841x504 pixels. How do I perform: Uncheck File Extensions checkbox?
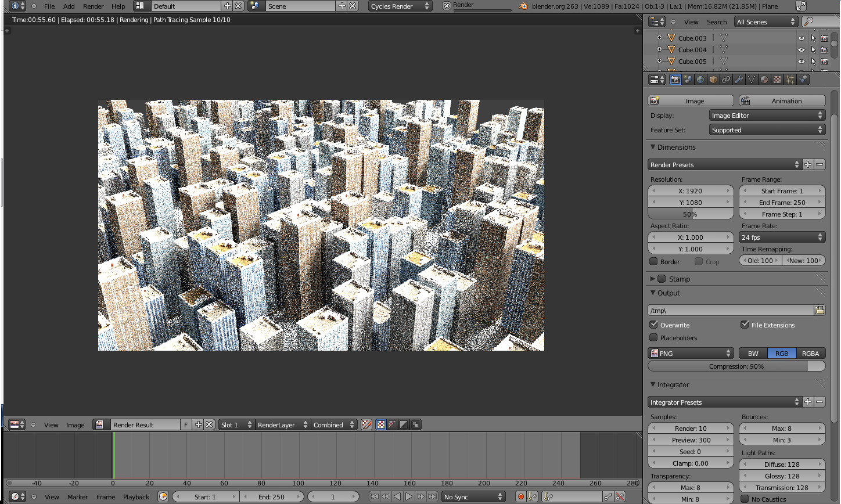point(745,325)
